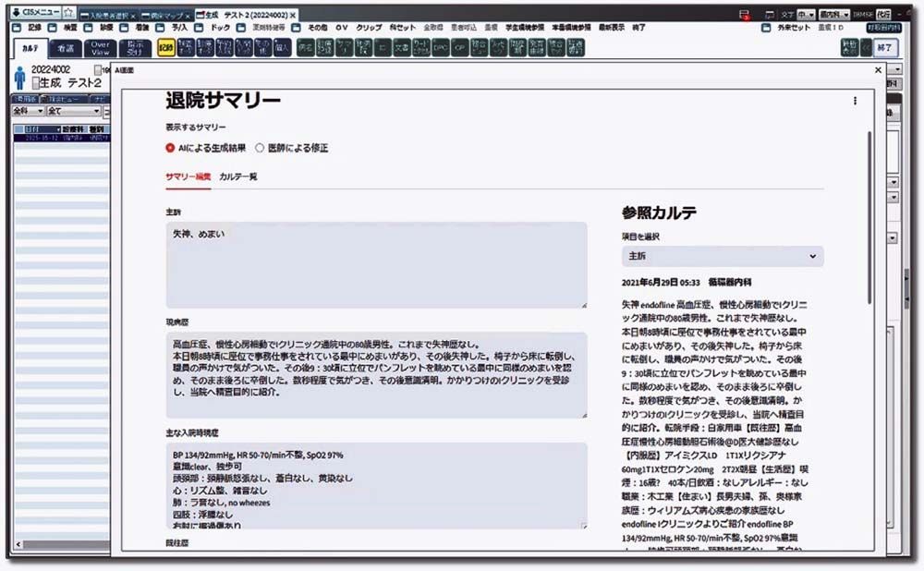Select the AIによる生成結果 radio button
Image resolution: width=924 pixels, height=571 pixels.
click(x=170, y=148)
